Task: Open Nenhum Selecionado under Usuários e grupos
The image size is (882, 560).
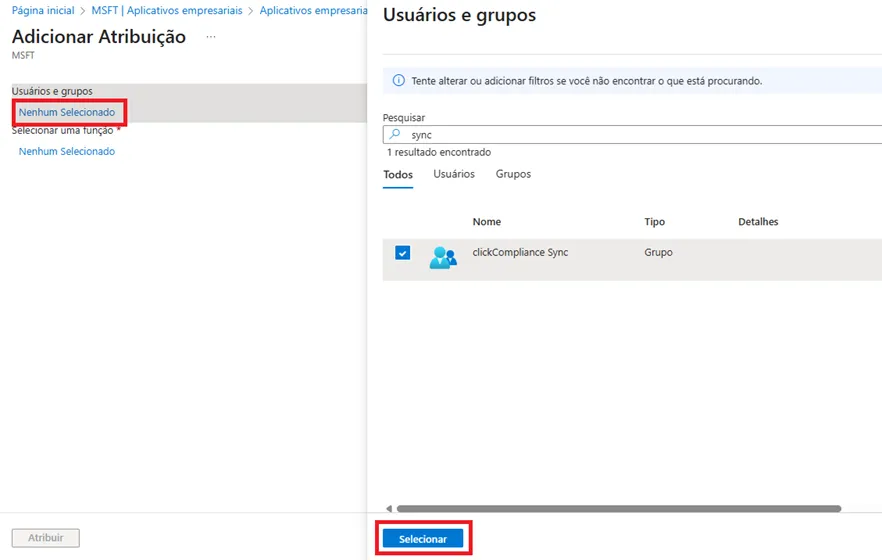Action: (x=67, y=112)
